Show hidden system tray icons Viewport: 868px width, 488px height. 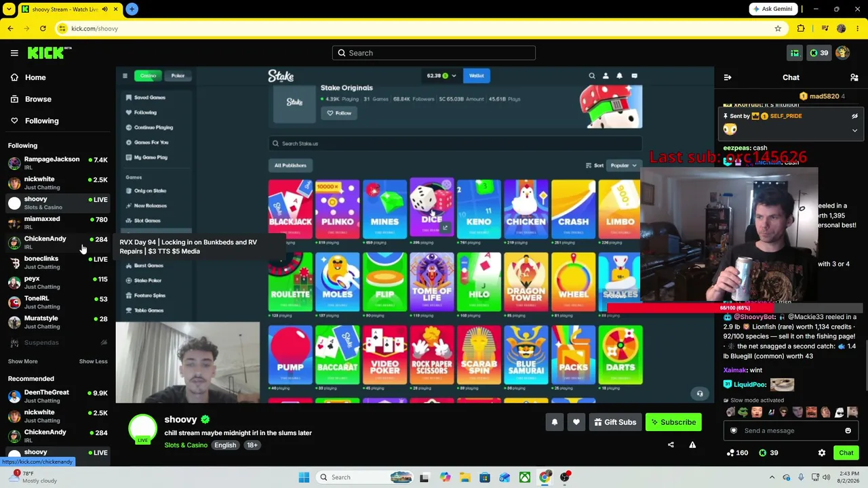click(772, 477)
